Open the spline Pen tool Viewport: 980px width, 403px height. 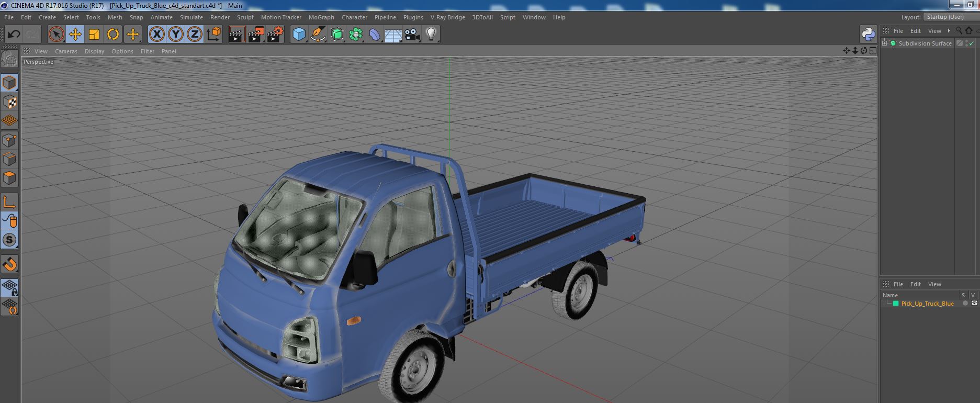click(x=318, y=35)
